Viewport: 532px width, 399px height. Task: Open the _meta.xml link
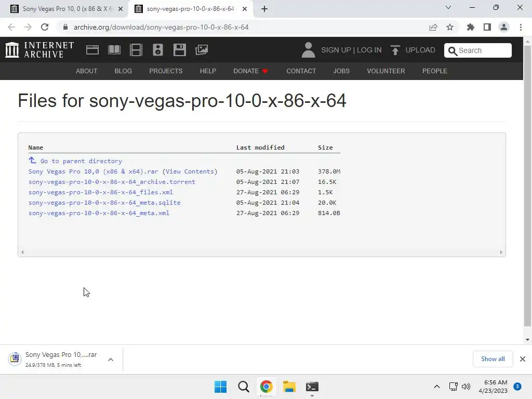(x=99, y=212)
